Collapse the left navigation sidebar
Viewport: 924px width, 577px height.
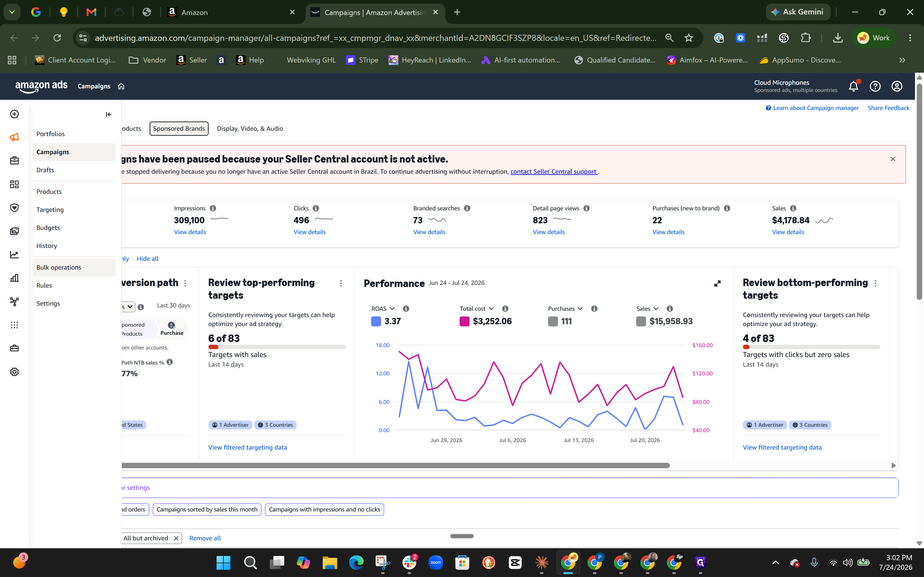pyautogui.click(x=109, y=114)
